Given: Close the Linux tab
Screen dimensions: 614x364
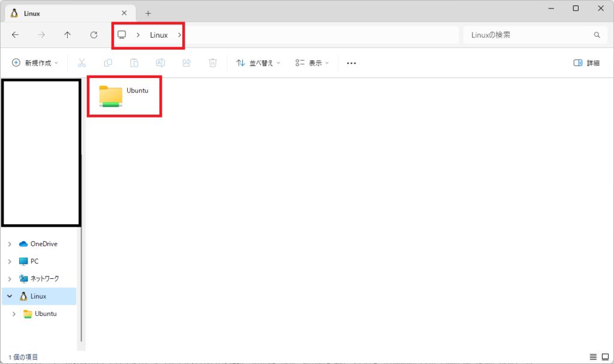Looking at the screenshot, I should (124, 13).
